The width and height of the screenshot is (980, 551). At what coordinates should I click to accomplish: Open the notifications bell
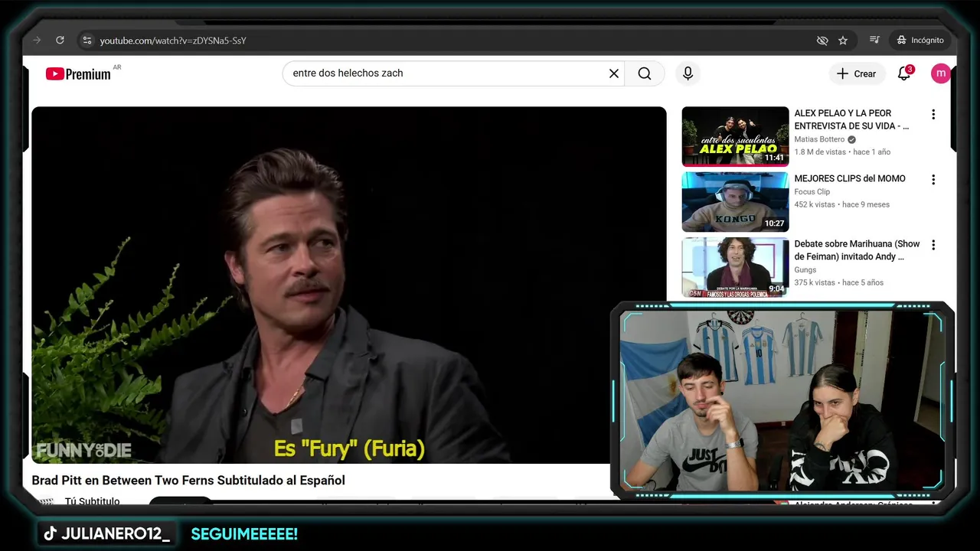(x=904, y=73)
